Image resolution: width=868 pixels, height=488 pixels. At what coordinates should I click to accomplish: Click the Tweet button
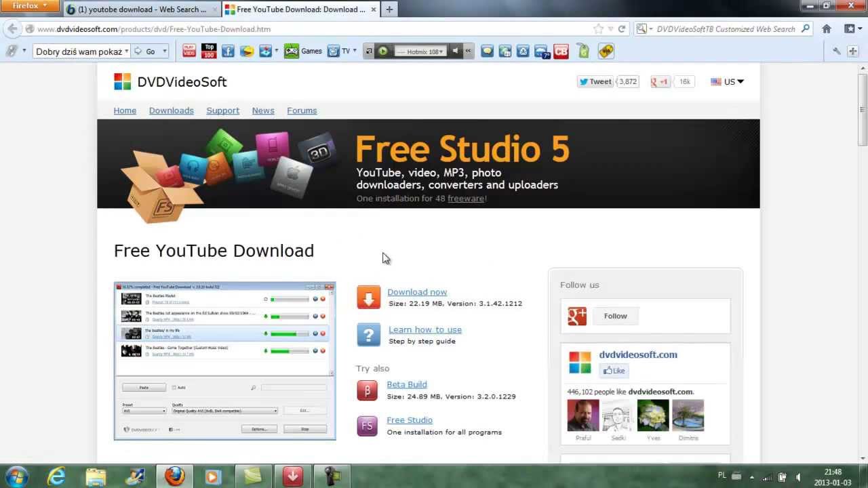595,81
